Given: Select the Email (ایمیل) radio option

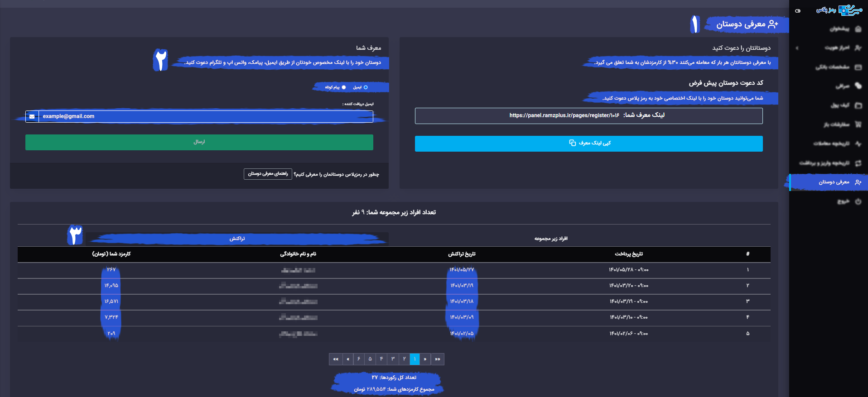Looking at the screenshot, I should tap(366, 87).
